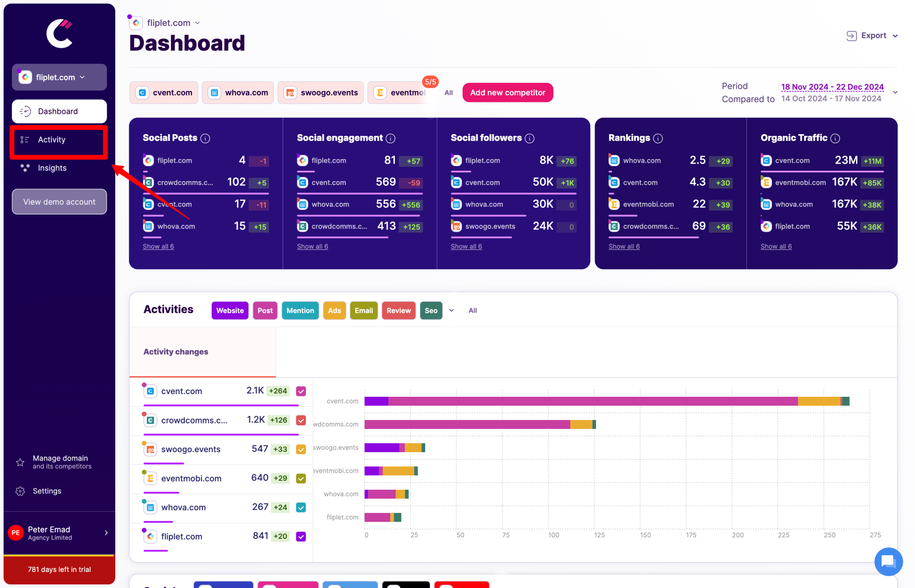Screen dimensions: 915x588
Task: Select the Mention activity filter
Action: pos(300,310)
